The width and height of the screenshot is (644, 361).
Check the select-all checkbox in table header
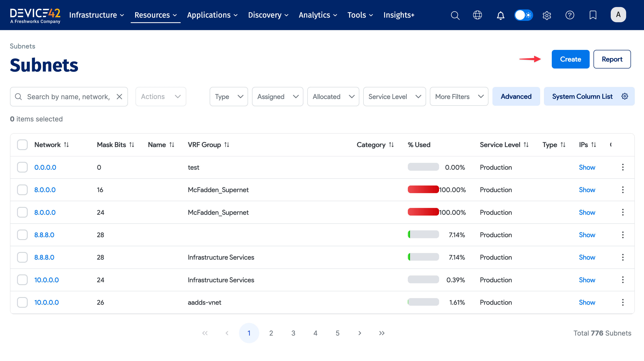tap(22, 144)
